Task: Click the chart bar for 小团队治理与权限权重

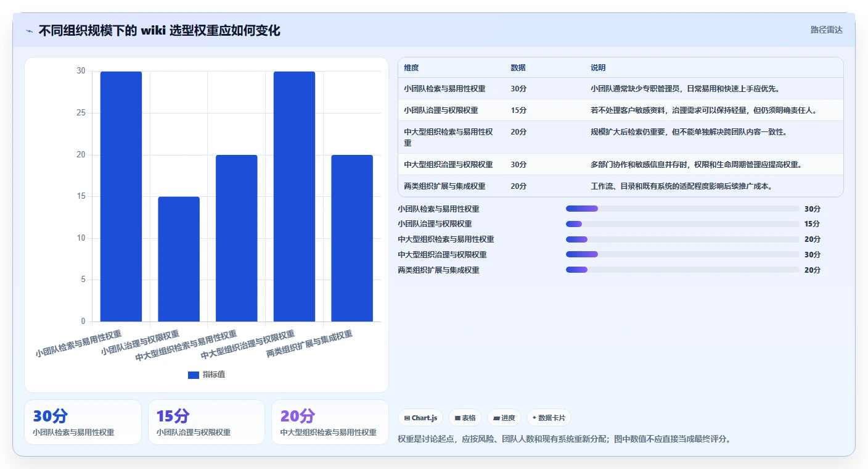Action: [179, 259]
